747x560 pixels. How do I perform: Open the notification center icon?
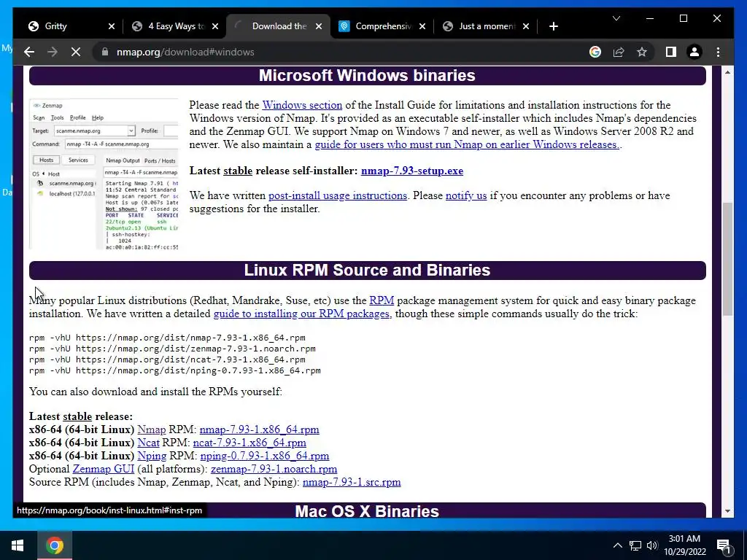724,545
